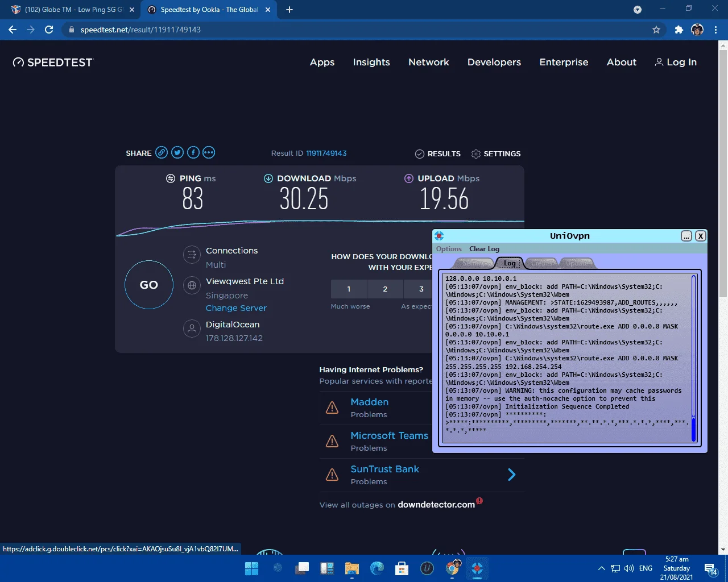Open the Windows Start menu
Screen dimensions: 728x582
pyautogui.click(x=251, y=568)
